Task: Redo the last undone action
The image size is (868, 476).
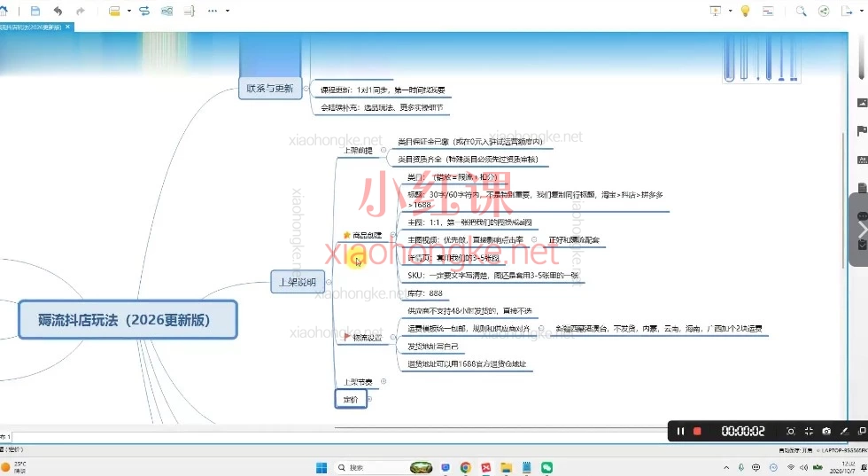Action: point(81,11)
